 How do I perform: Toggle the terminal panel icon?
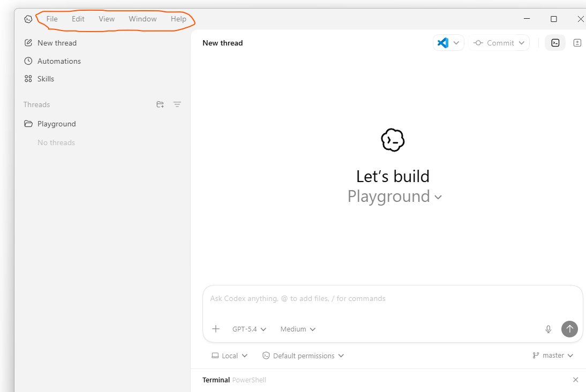pyautogui.click(x=555, y=43)
